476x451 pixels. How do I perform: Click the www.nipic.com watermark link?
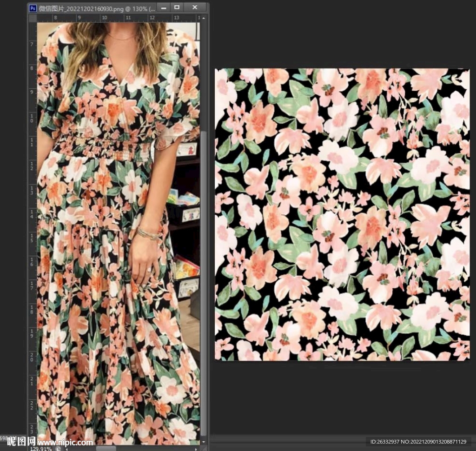65,442
